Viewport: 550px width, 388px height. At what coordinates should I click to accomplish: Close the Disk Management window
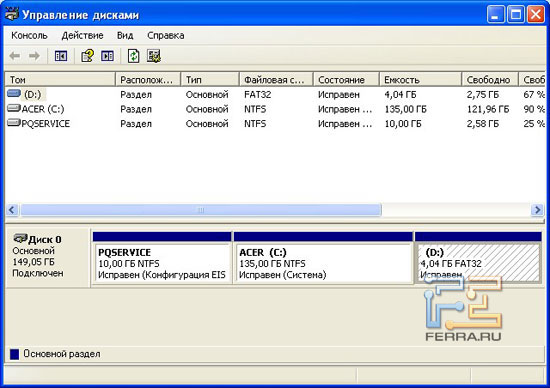pos(536,14)
